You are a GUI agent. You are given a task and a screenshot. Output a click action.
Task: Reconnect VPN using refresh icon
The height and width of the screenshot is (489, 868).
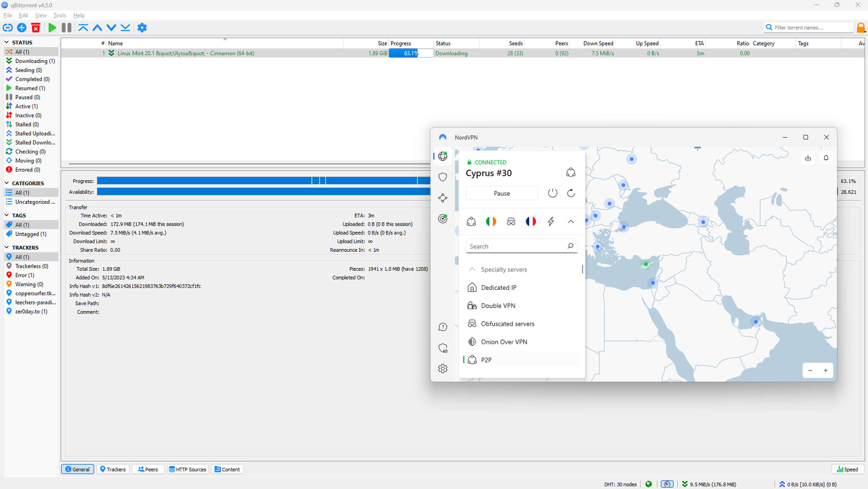[x=571, y=193]
